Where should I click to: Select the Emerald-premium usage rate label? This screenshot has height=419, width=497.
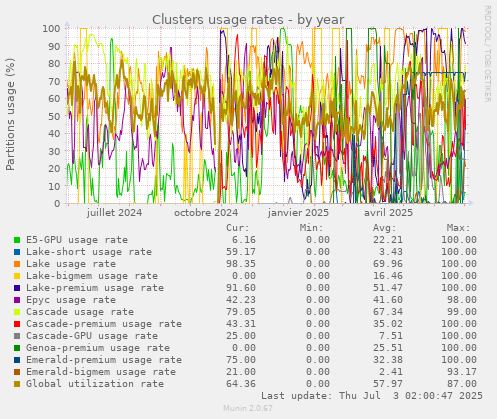tap(104, 360)
